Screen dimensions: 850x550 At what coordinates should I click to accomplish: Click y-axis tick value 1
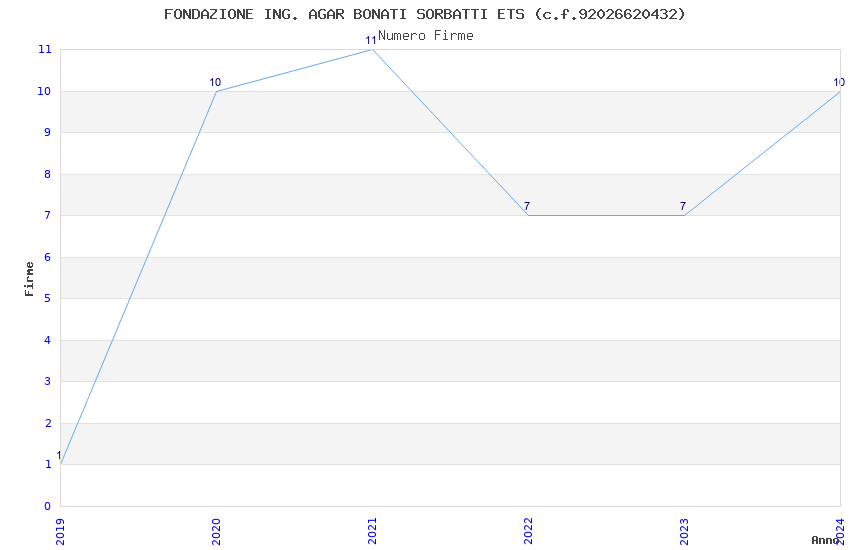tap(48, 464)
